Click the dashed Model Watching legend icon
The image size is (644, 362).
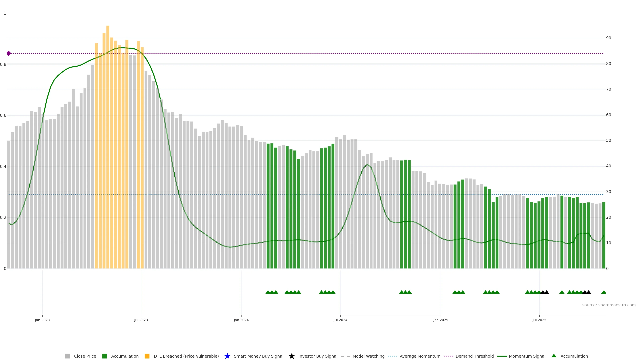pos(345,356)
